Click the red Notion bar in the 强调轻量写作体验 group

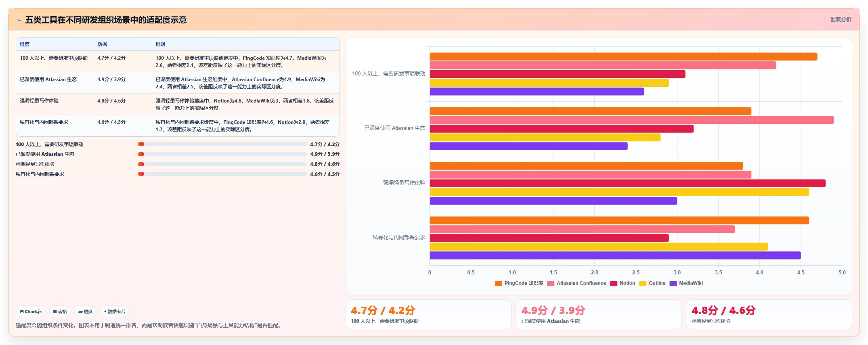tap(628, 184)
